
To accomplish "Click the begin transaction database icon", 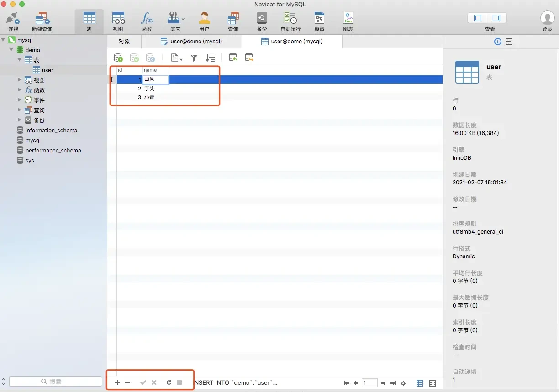I will [x=118, y=57].
